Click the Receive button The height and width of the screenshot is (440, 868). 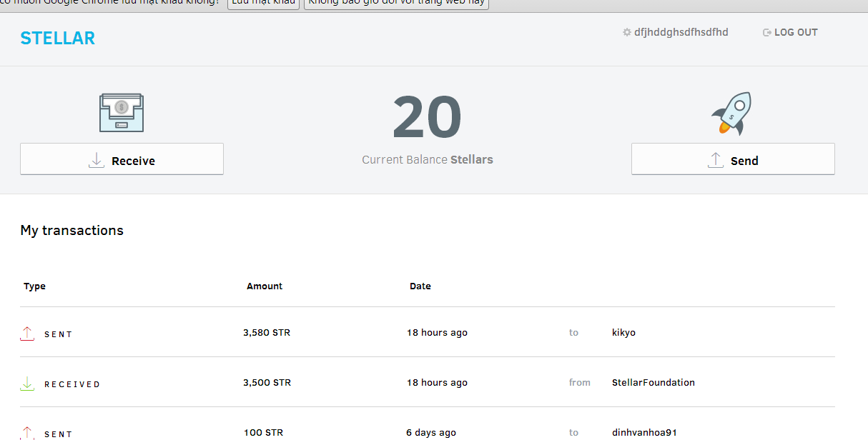coord(122,159)
